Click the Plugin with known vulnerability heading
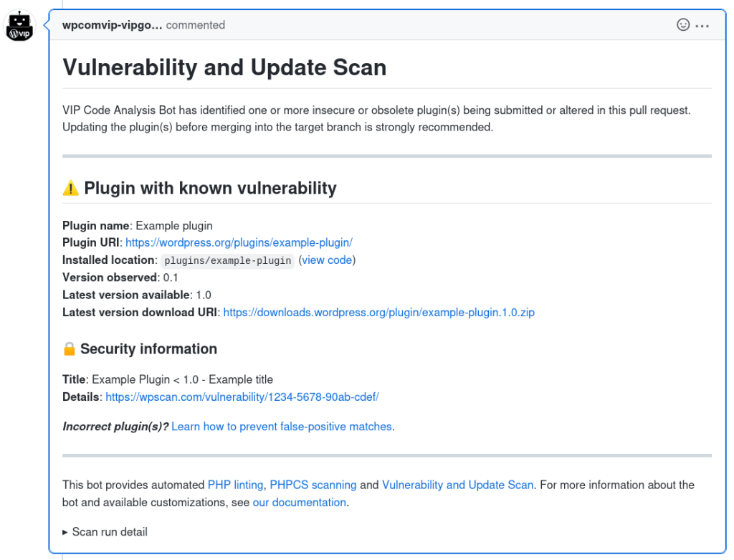734x560 pixels. [210, 189]
